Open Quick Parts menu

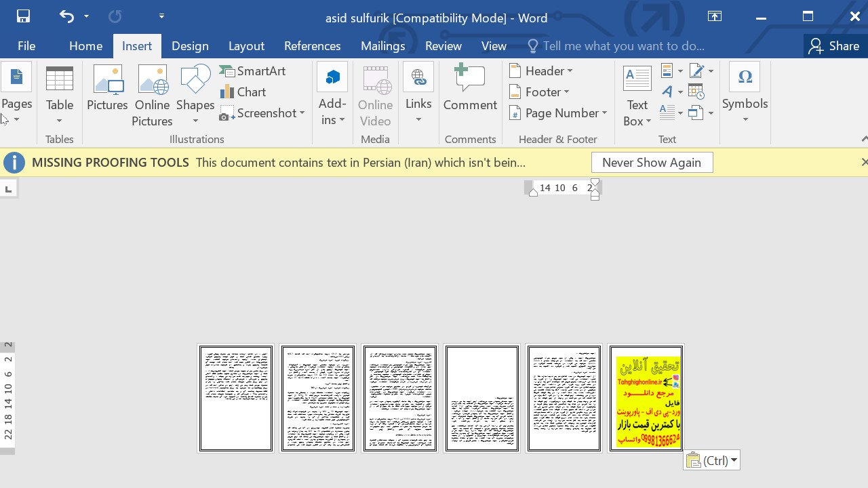click(671, 71)
